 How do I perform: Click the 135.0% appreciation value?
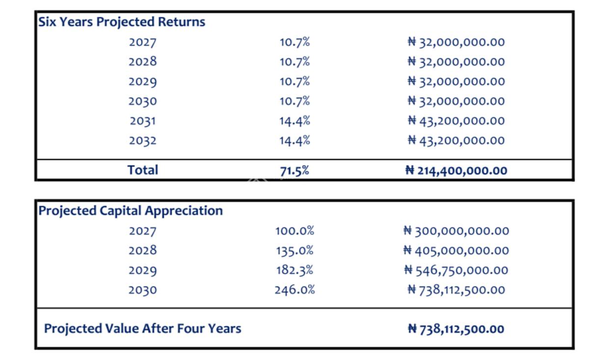pos(294,251)
